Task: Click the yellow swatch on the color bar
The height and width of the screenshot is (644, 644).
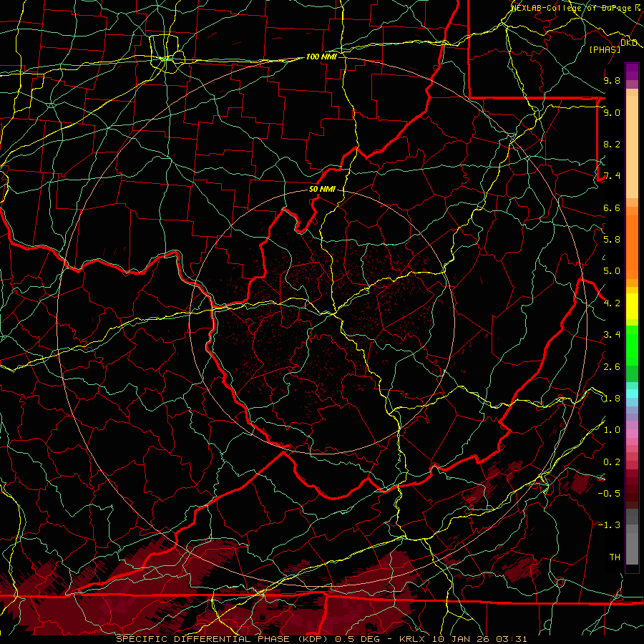Action: [x=632, y=306]
